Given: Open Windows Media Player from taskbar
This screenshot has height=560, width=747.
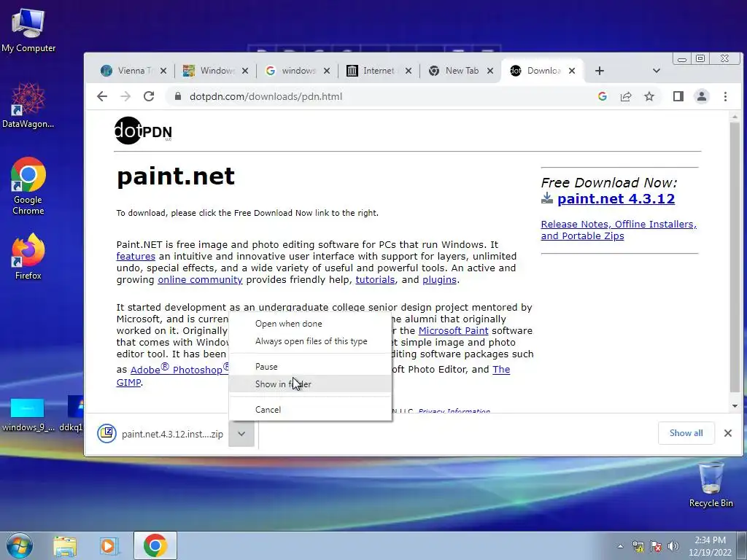Looking at the screenshot, I should [x=109, y=546].
